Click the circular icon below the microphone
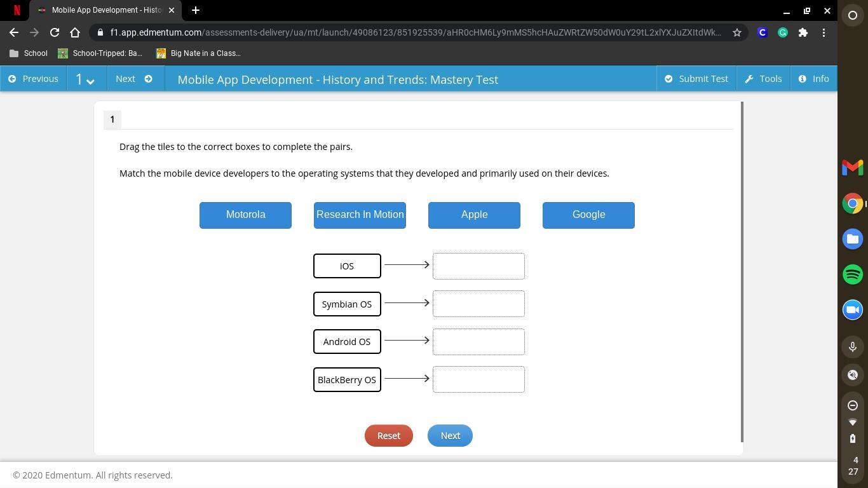Image resolution: width=868 pixels, height=488 pixels. click(x=853, y=375)
